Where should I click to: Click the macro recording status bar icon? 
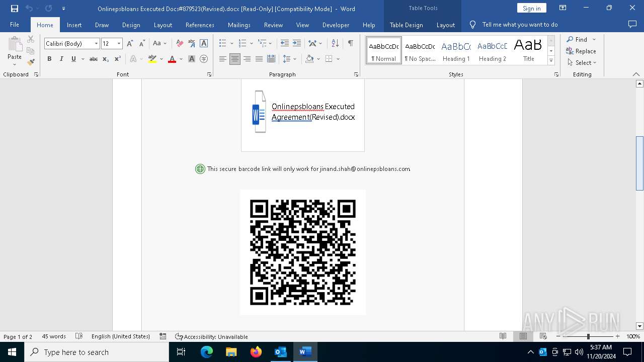163,336
